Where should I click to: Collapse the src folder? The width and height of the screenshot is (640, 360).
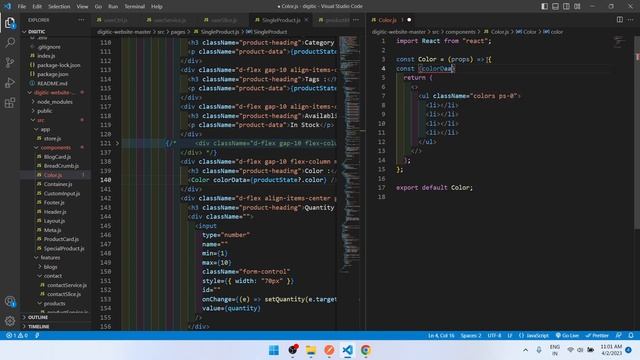click(41, 120)
